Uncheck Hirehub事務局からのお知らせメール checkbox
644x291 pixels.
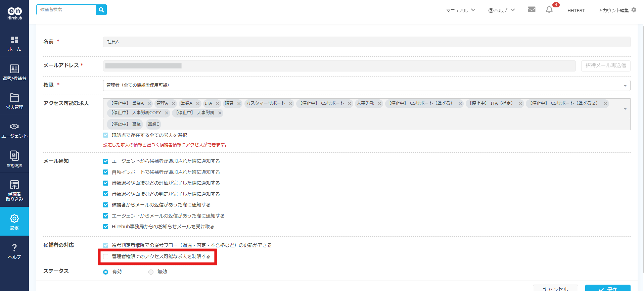click(x=106, y=227)
